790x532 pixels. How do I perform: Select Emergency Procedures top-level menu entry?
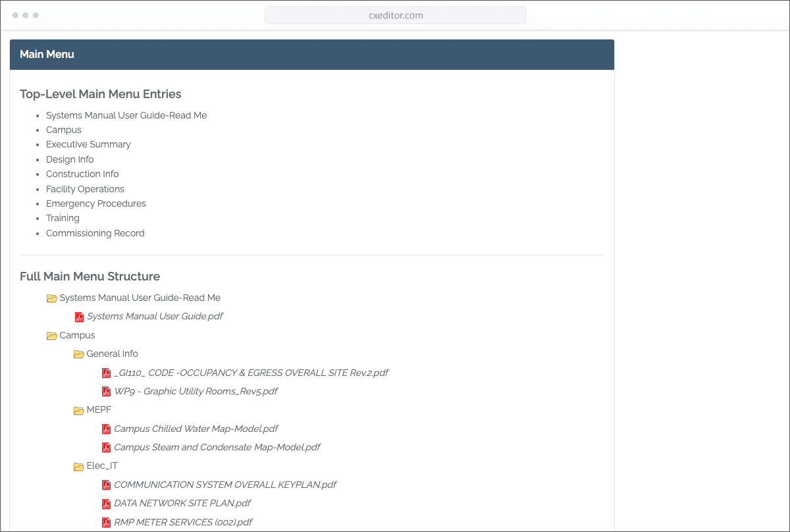point(95,203)
